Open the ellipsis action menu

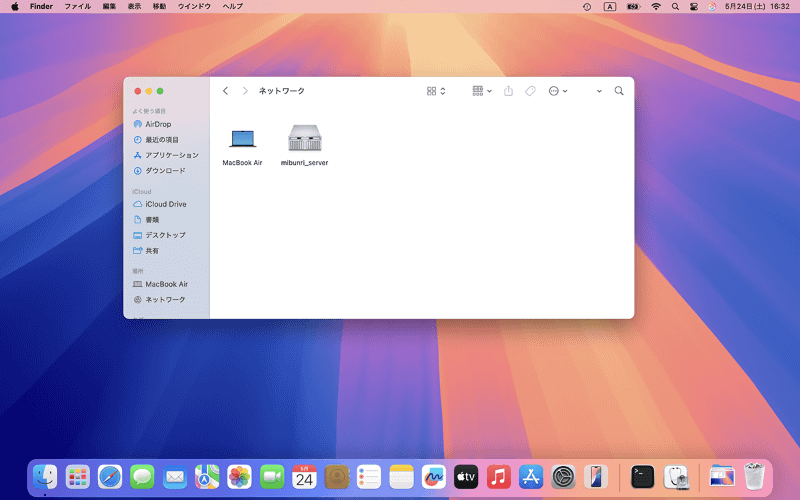coord(558,91)
